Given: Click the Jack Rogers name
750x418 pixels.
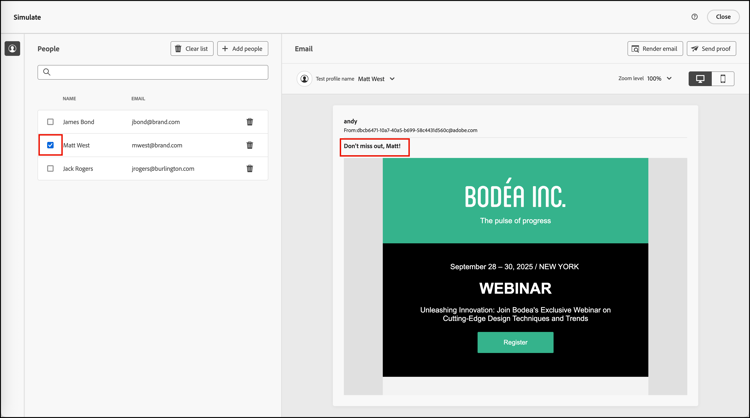Looking at the screenshot, I should 78,168.
